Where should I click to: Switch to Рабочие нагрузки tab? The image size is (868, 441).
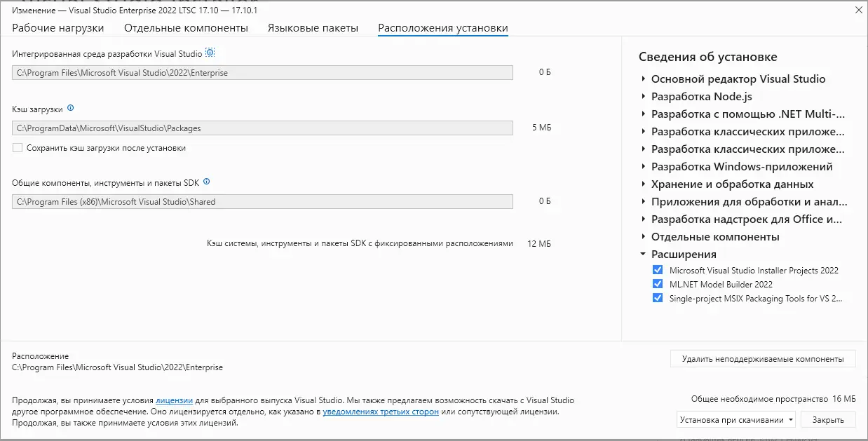pyautogui.click(x=58, y=28)
